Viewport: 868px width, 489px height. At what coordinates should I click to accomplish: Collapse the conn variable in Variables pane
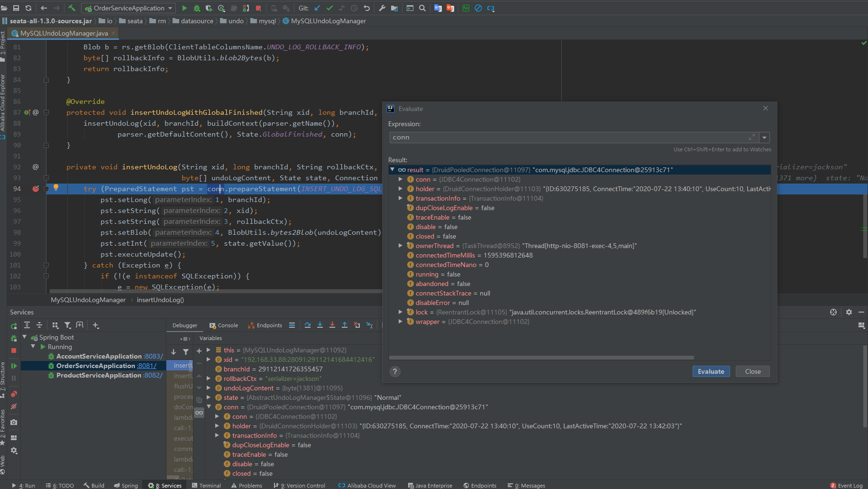point(209,406)
